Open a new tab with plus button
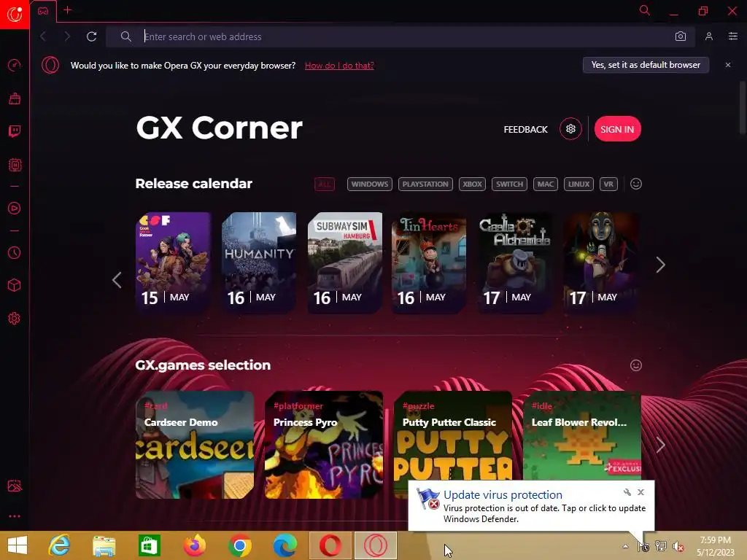 coord(68,10)
